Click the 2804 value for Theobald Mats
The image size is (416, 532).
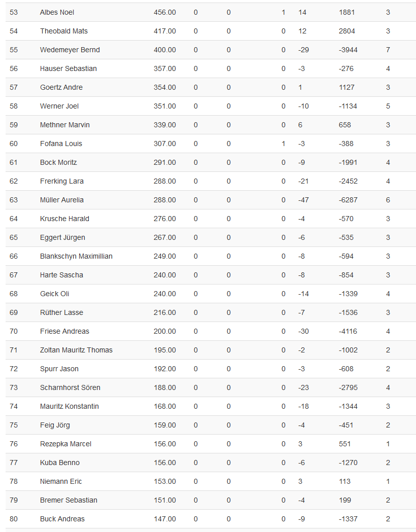(347, 31)
